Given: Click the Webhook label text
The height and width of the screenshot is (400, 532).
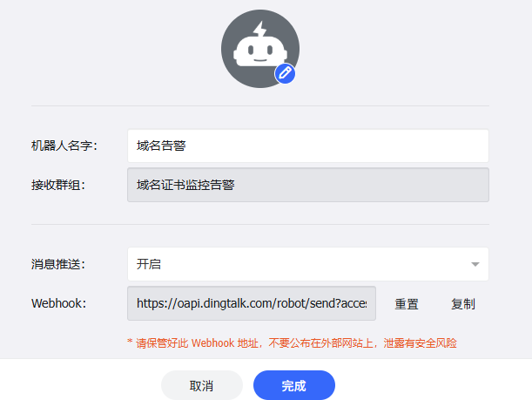Looking at the screenshot, I should [x=58, y=303].
